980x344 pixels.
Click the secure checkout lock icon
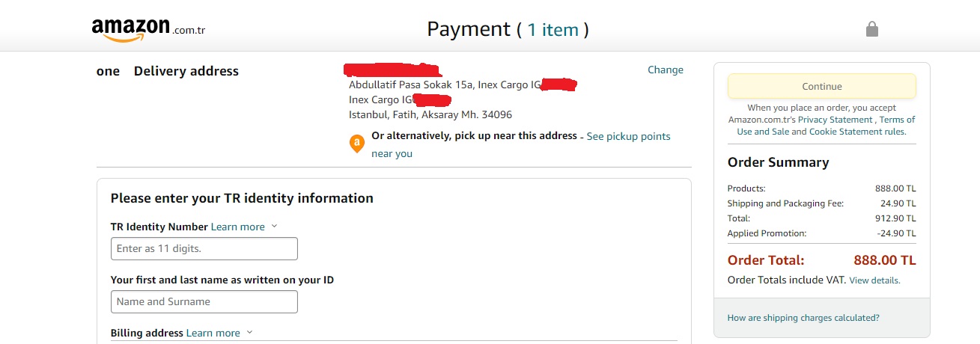click(x=871, y=29)
